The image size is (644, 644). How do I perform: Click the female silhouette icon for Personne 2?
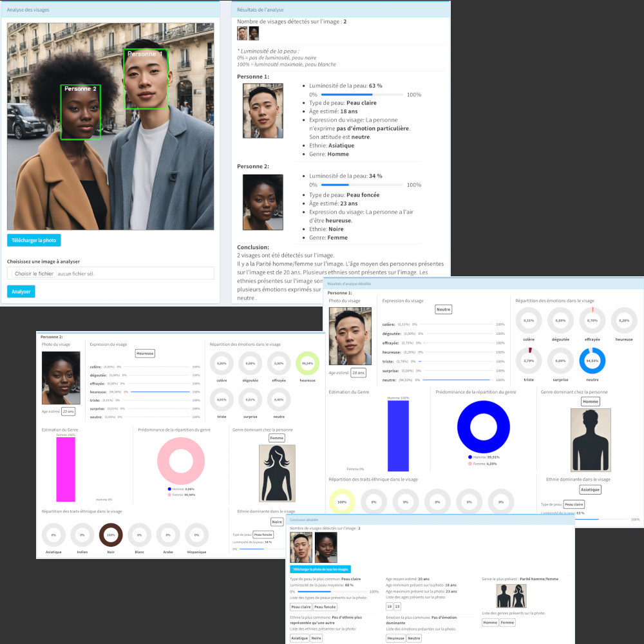(276, 473)
